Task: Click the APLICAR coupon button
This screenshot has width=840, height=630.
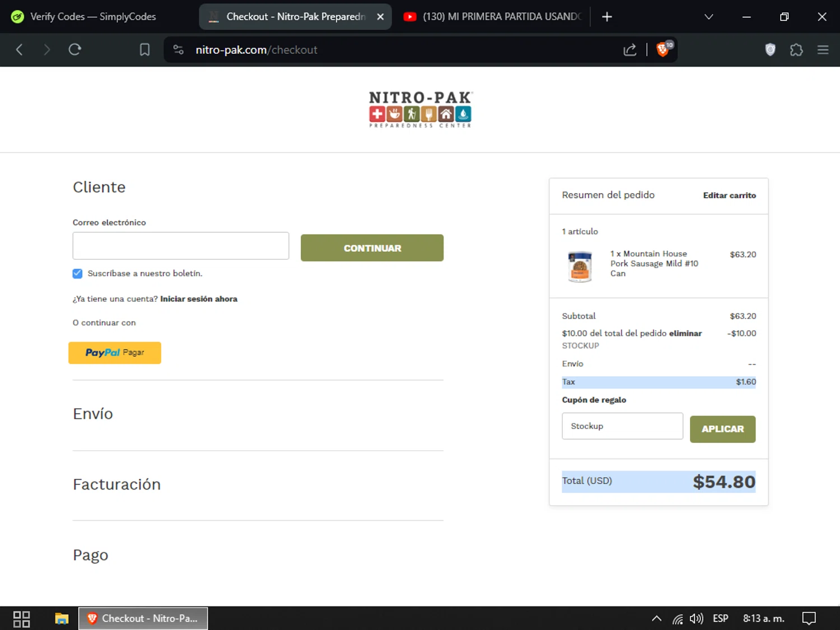Action: coord(722,429)
